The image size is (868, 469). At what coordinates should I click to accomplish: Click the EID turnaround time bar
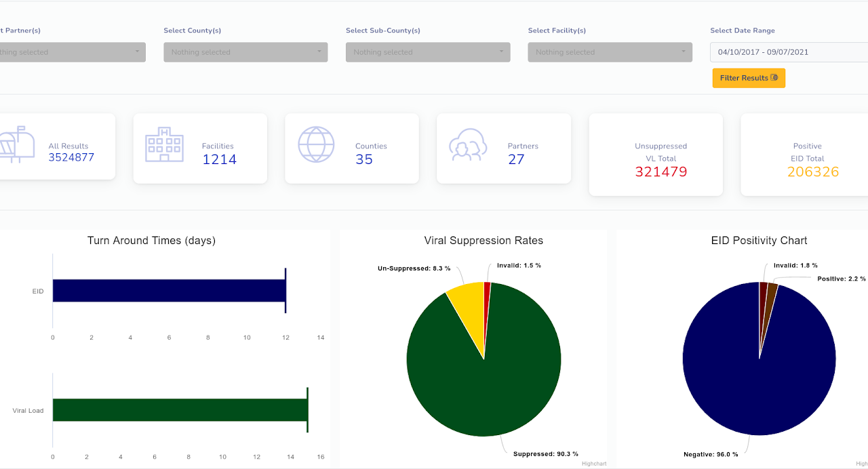coord(169,291)
